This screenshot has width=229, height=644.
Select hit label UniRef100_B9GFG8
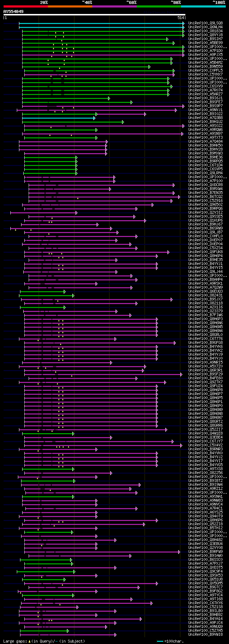[205, 342]
